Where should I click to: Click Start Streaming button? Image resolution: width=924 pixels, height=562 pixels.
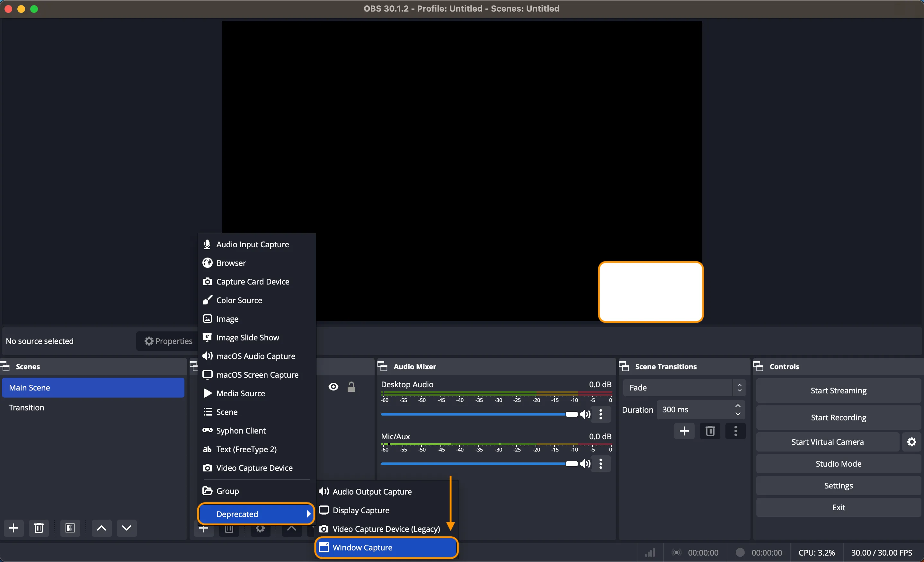click(x=839, y=390)
